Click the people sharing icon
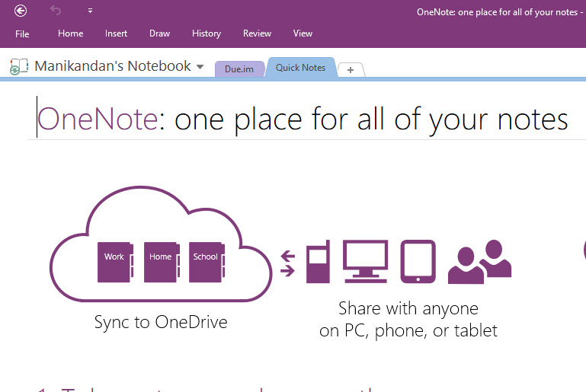586x392 pixels. pos(479,261)
